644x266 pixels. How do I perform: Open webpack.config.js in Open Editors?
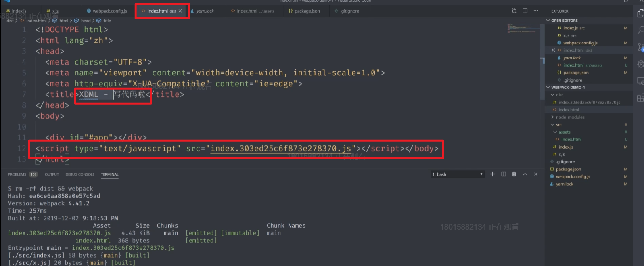click(x=588, y=43)
